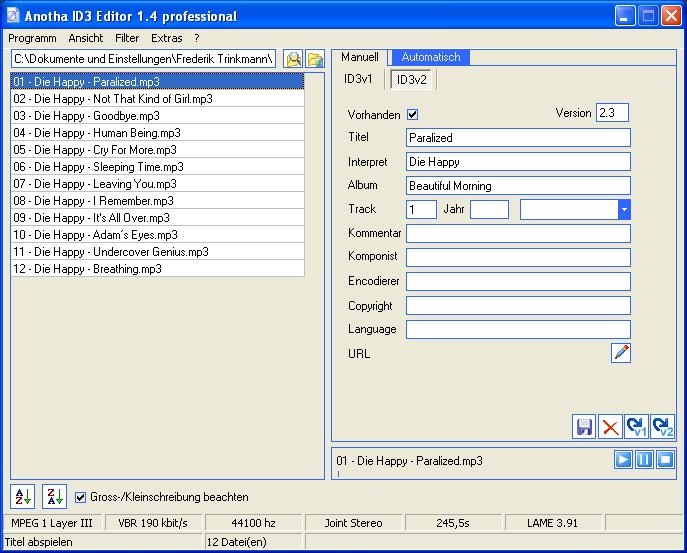Click the red X delete tag icon
Screen dimensions: 687x553
[x=610, y=427]
